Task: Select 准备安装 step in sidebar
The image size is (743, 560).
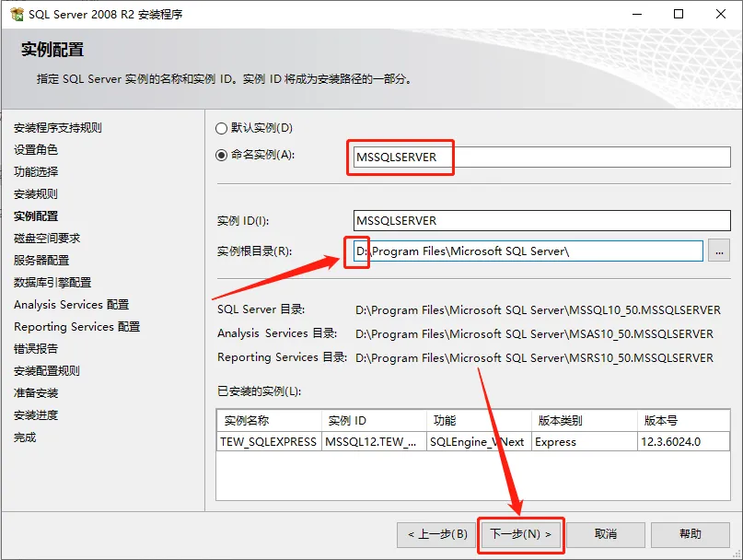Action: [36, 393]
